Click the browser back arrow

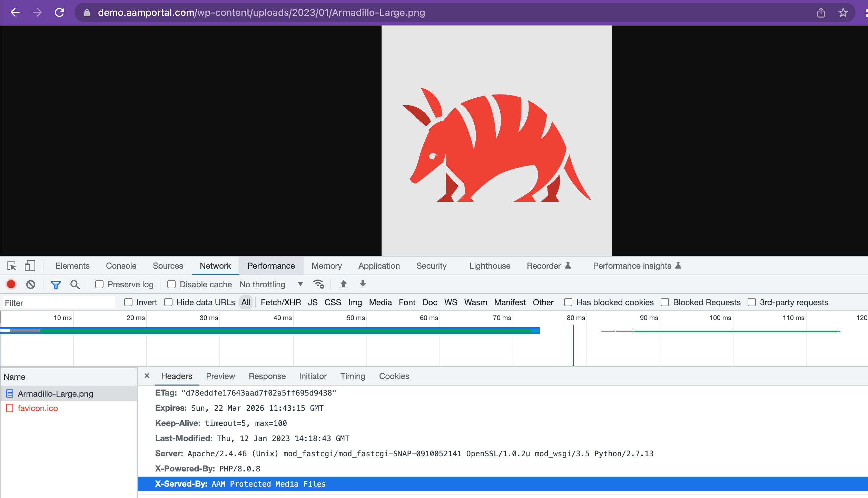click(x=15, y=13)
